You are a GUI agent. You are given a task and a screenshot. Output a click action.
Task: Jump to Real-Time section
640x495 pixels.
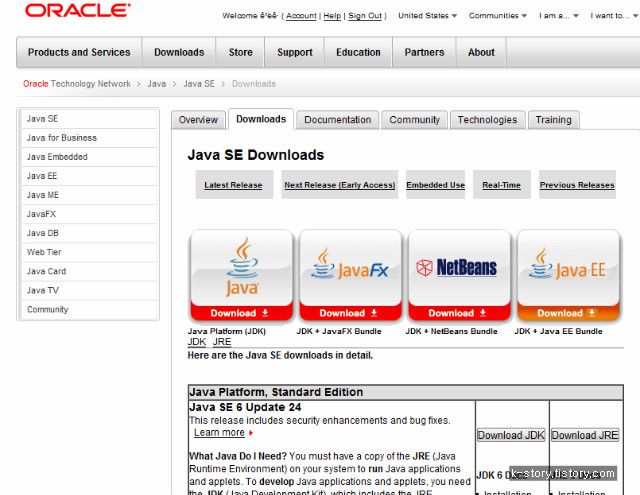(x=502, y=185)
